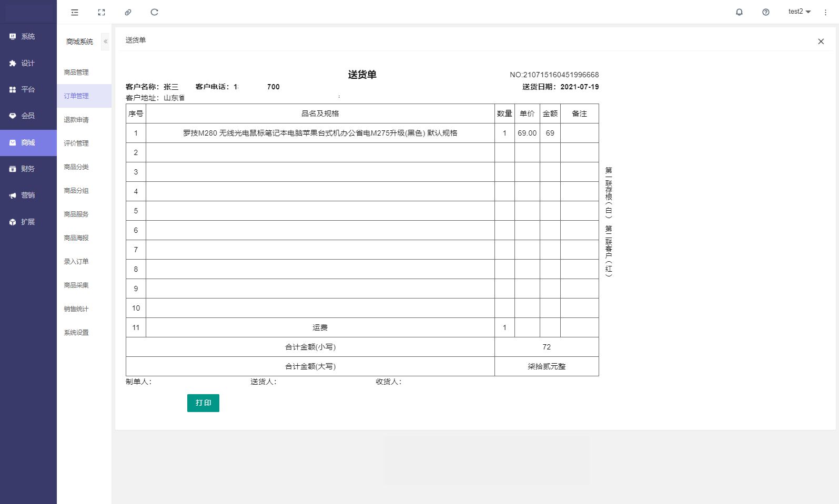Open 会员 section in sidebar

(x=28, y=116)
